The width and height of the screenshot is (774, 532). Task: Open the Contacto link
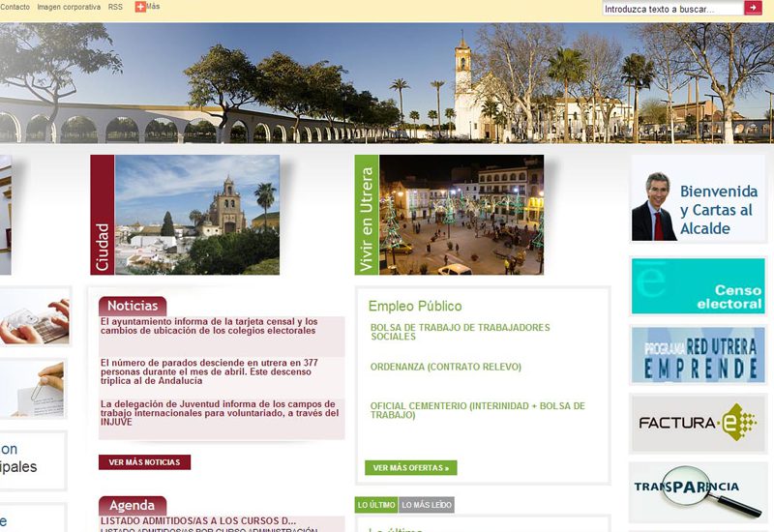pyautogui.click(x=15, y=7)
